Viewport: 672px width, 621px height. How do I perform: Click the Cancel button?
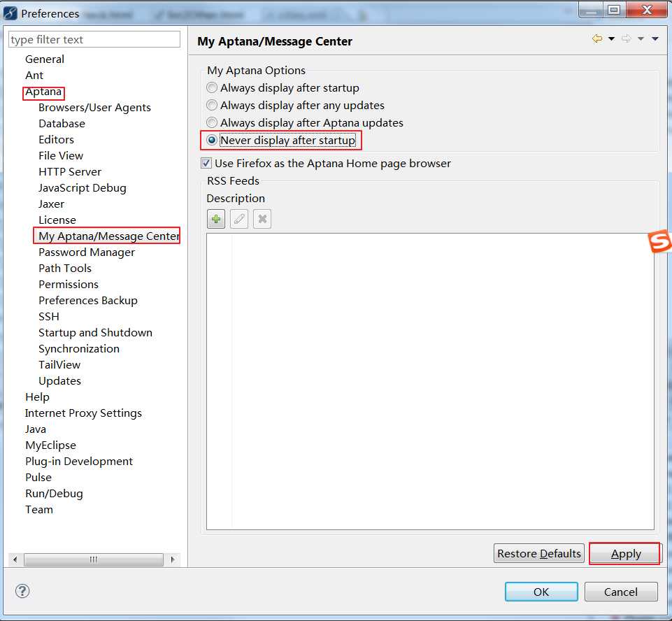[620, 592]
